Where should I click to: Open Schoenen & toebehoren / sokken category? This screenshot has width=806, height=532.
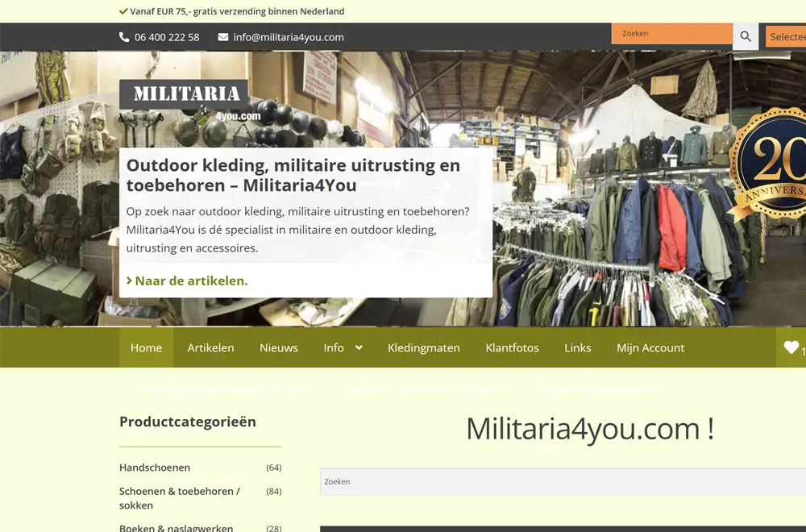[x=180, y=498]
